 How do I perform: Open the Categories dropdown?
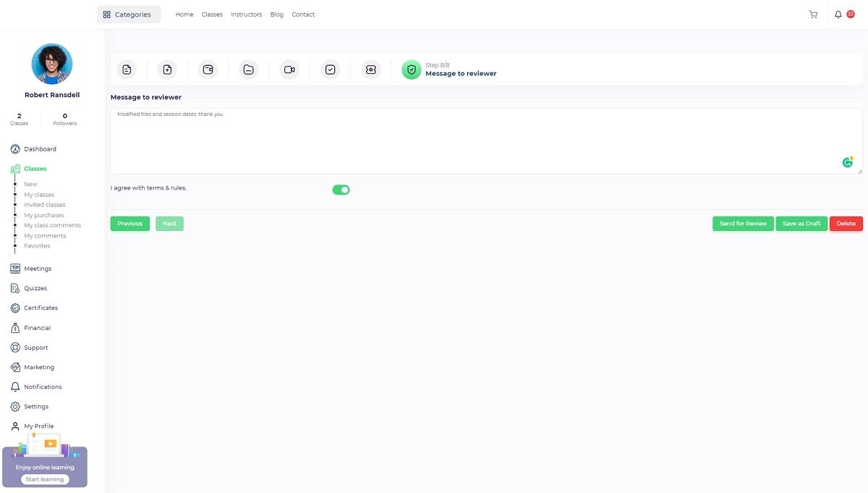coord(129,14)
